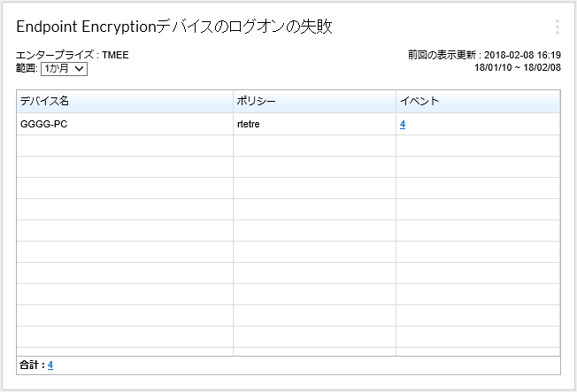Click the エンタープライズ : TMEE label
Image resolution: width=577 pixels, height=392 pixels.
click(73, 55)
